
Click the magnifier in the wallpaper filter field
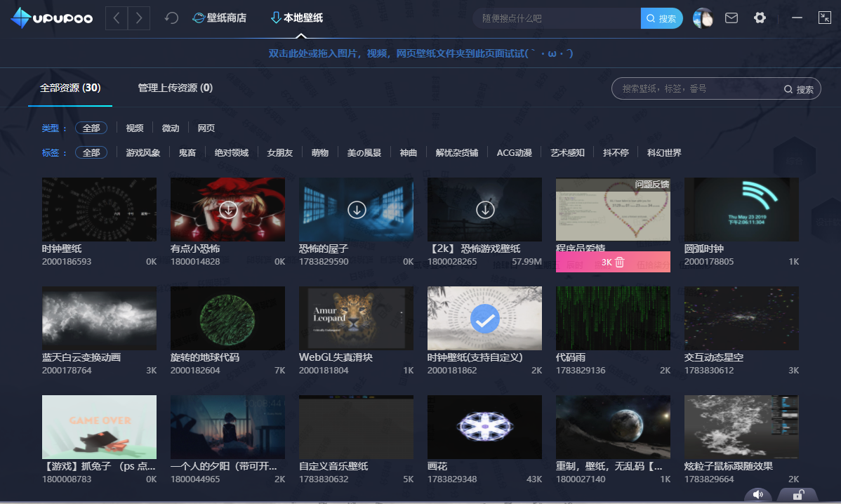(x=790, y=88)
